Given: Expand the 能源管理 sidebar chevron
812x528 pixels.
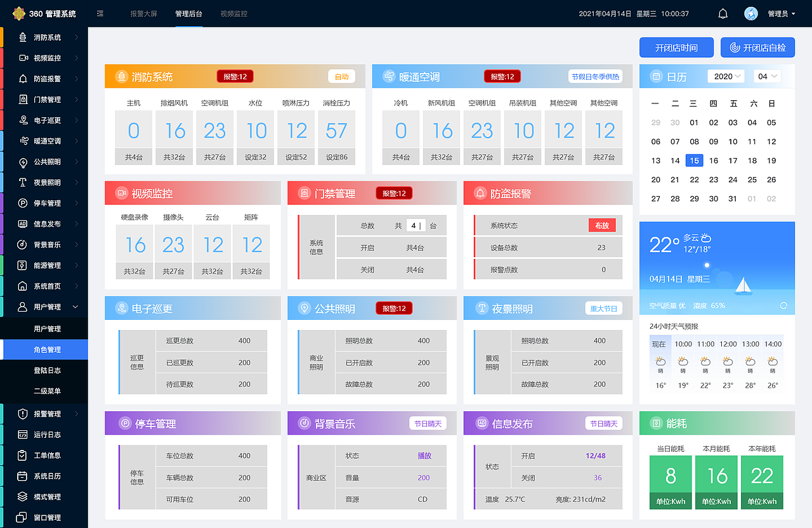Looking at the screenshot, I should [76, 265].
